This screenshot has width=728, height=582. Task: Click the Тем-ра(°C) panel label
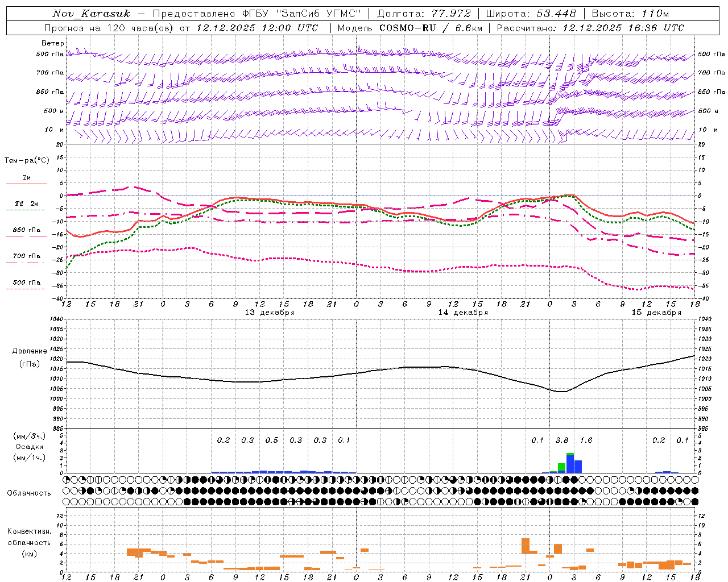[27, 161]
